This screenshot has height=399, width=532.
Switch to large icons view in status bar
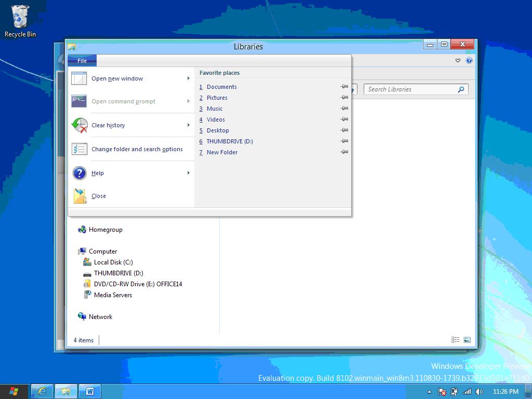467,339
